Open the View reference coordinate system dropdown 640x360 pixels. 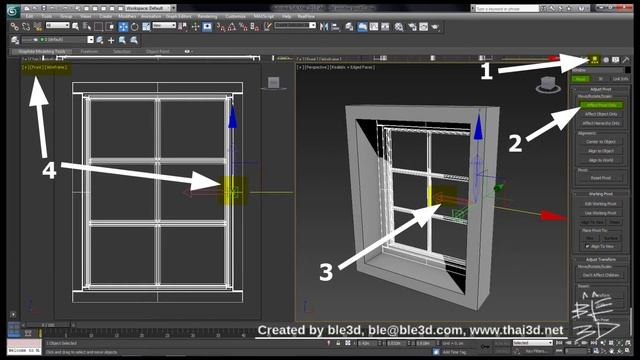click(x=164, y=26)
